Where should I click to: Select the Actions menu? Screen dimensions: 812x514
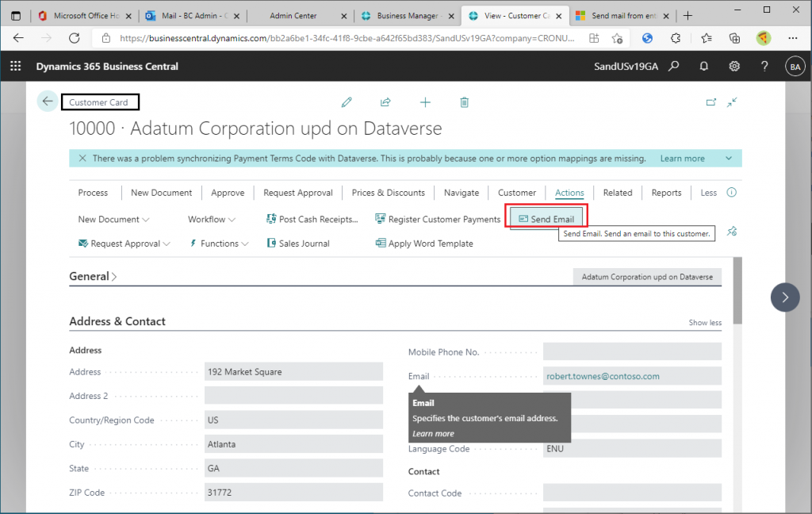click(569, 193)
